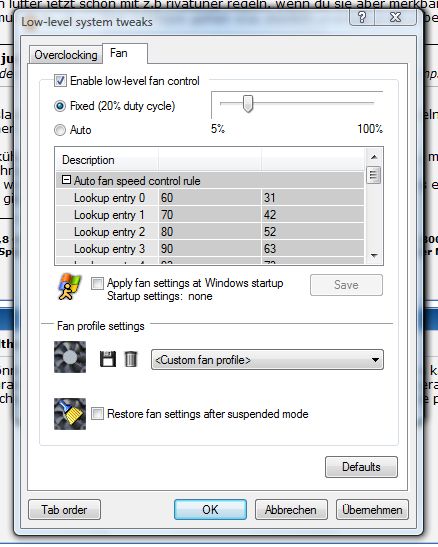
Task: Select the Lookup entry 2 row
Action: [x=210, y=232]
